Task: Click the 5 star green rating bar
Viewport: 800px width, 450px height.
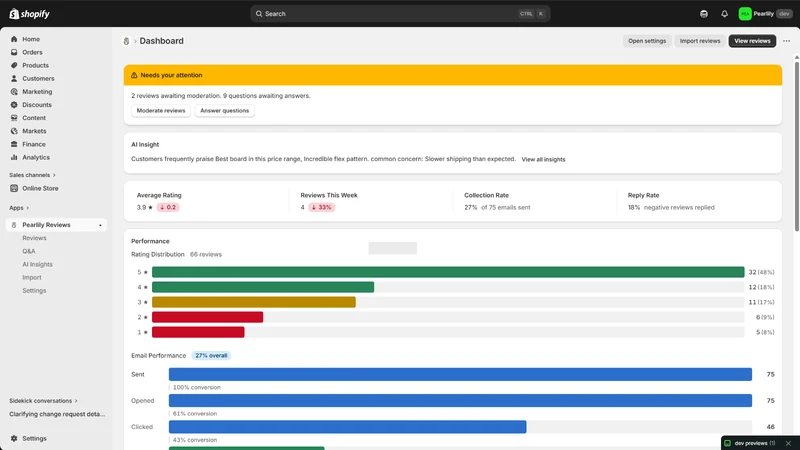Action: [448, 272]
